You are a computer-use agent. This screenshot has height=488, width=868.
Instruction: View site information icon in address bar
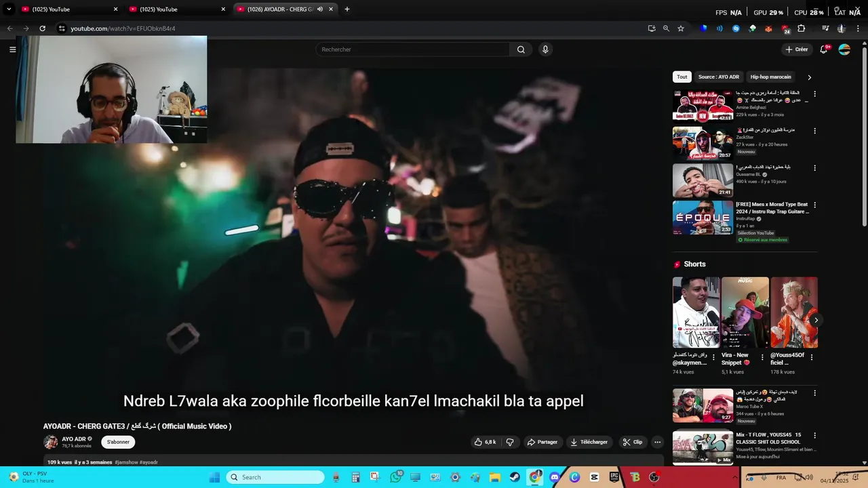(x=62, y=28)
